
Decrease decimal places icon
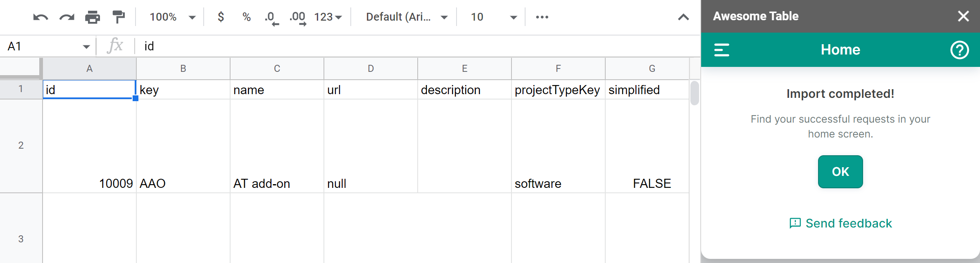[271, 18]
